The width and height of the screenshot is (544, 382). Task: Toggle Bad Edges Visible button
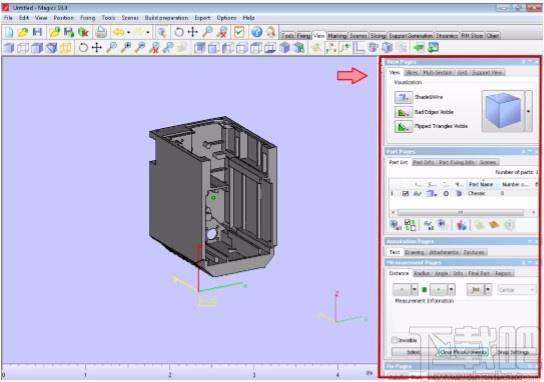tap(403, 112)
